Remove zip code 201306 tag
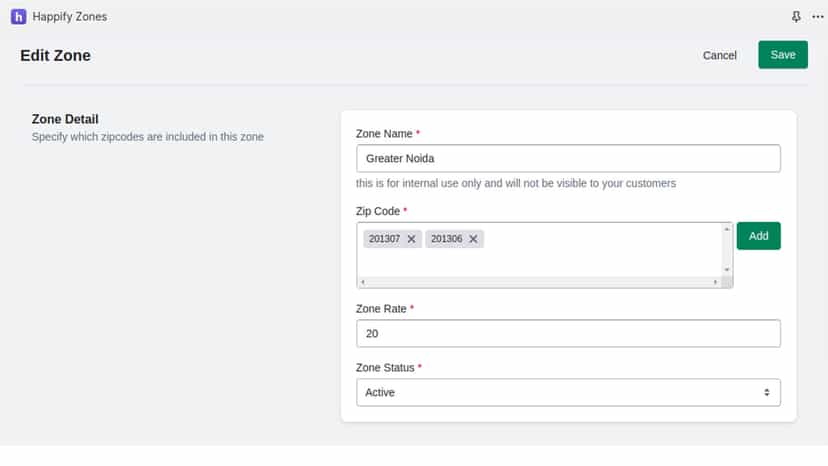This screenshot has width=828, height=466. click(473, 239)
